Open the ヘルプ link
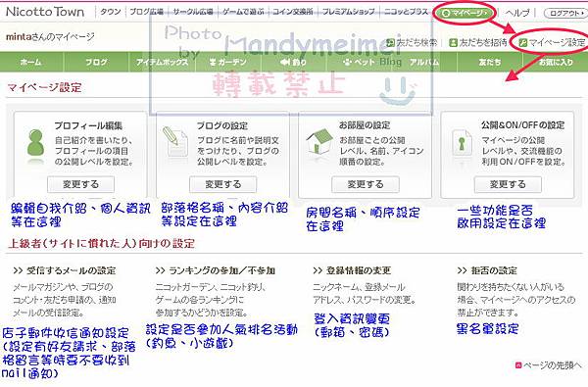Screen dimensions: 588x387 coord(517,13)
